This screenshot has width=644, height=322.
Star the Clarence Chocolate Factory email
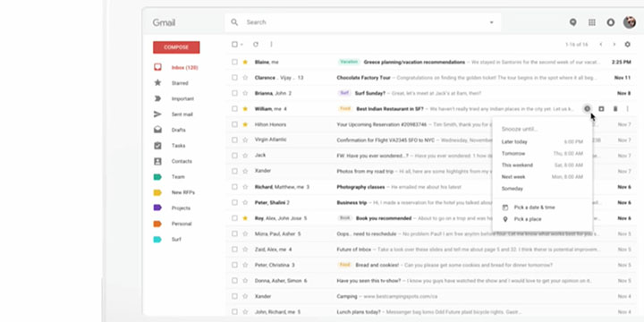245,78
